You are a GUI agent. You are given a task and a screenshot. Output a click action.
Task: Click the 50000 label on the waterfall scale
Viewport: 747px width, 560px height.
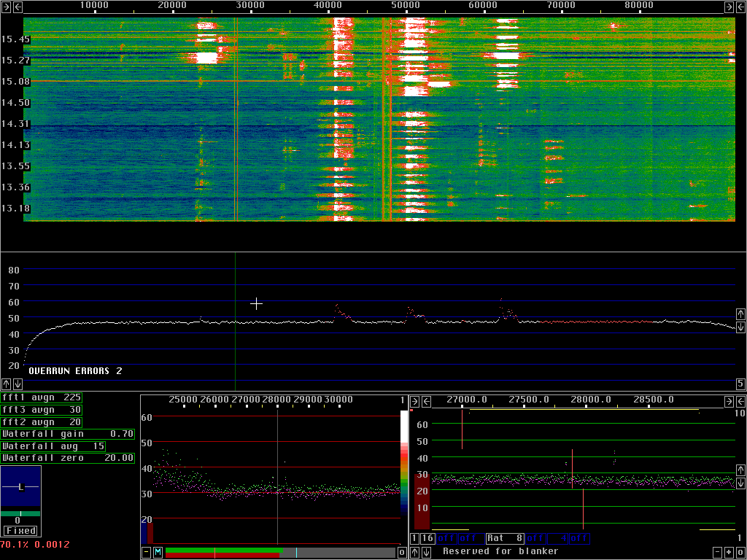pos(406,5)
